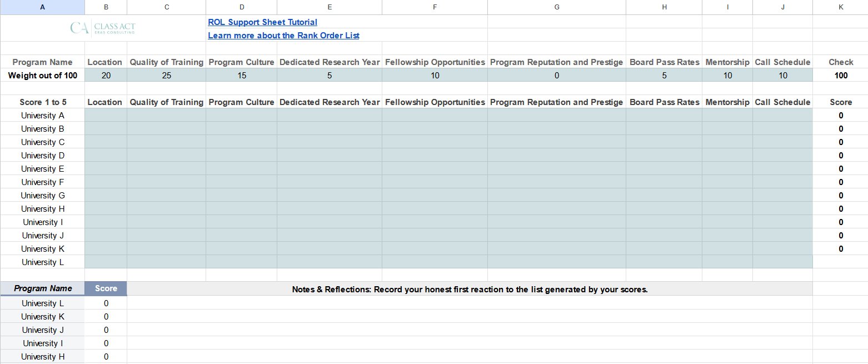Click the Program Name header in ranked list
Image resolution: width=868 pixels, height=364 pixels.
point(42,288)
